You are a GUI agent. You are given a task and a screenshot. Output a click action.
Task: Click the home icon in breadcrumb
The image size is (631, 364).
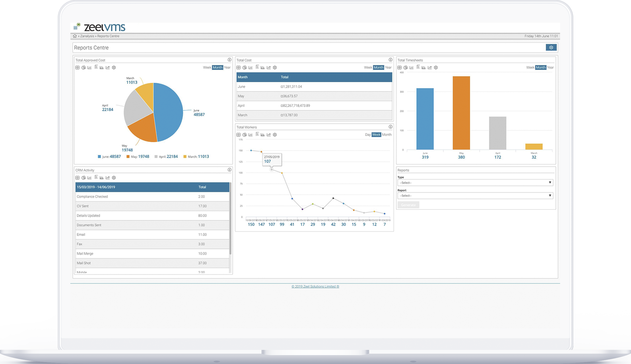click(74, 36)
